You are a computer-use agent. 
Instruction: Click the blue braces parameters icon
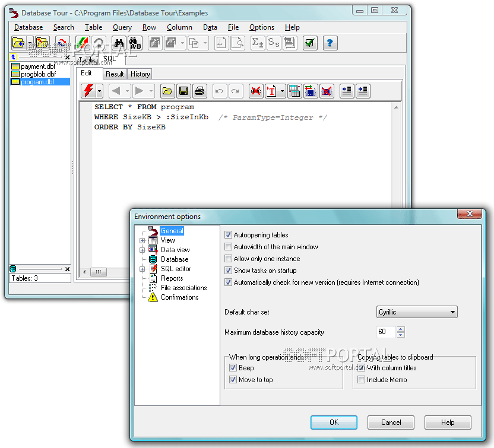pos(311,91)
